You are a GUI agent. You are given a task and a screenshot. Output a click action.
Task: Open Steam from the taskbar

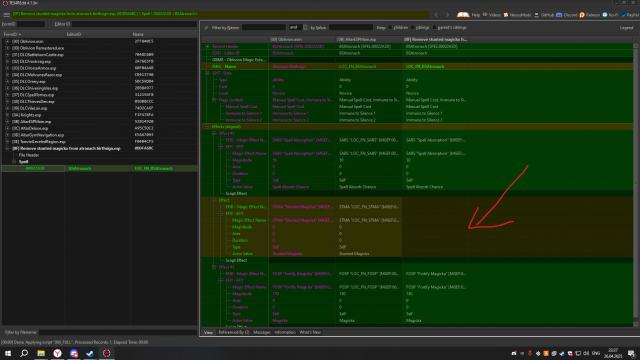[90, 353]
